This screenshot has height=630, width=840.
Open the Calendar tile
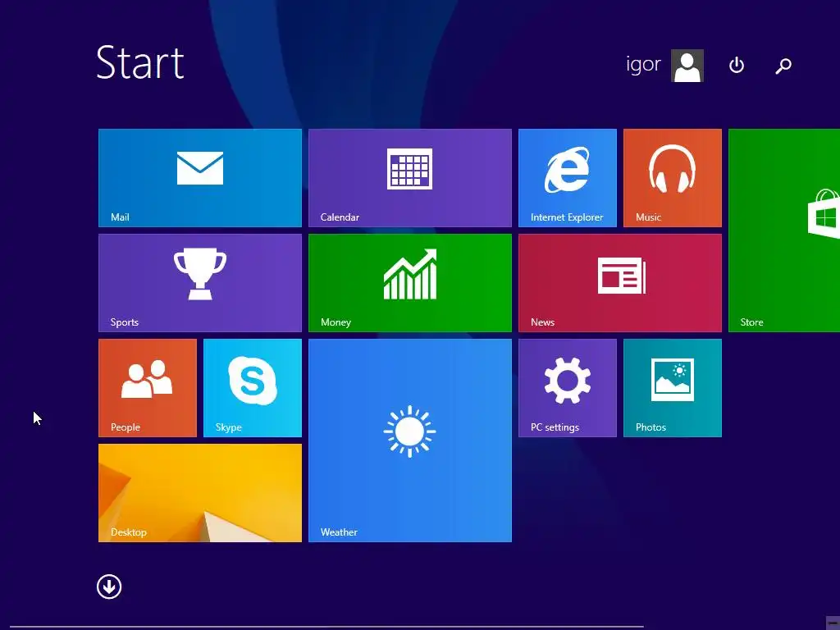[x=410, y=178]
